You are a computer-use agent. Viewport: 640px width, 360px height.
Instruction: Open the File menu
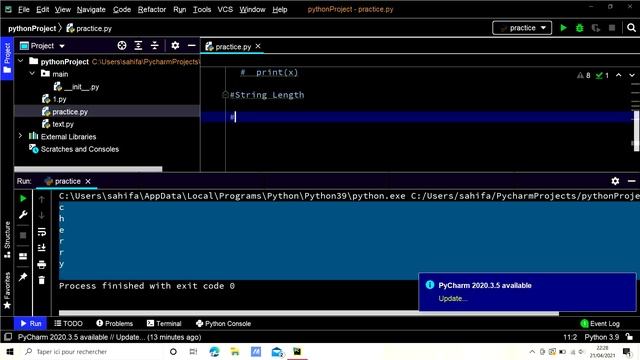coord(24,9)
